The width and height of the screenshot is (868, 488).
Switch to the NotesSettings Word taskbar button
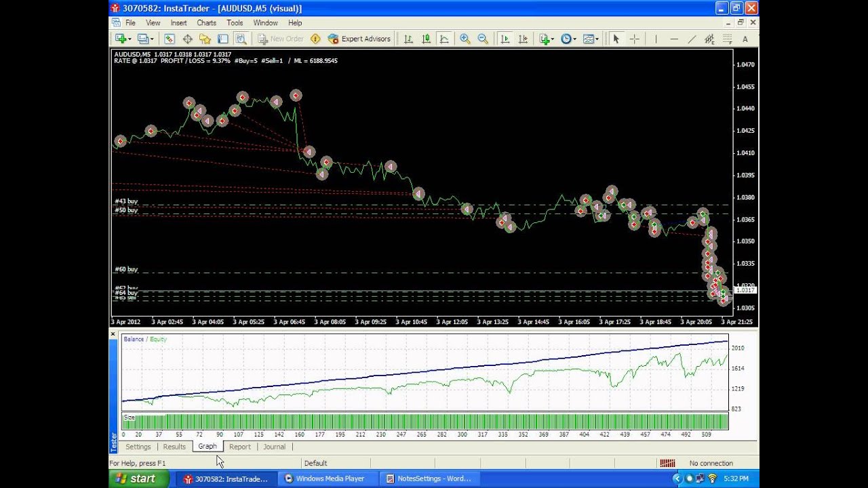click(x=429, y=479)
